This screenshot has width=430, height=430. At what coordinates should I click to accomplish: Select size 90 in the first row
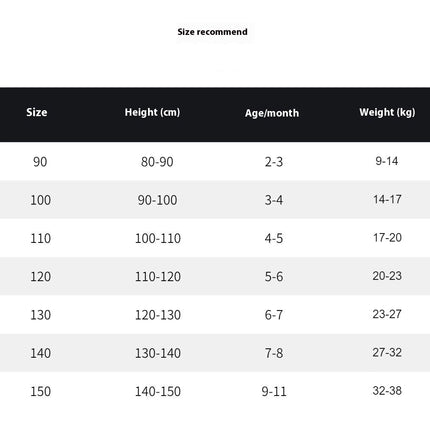tap(40, 162)
